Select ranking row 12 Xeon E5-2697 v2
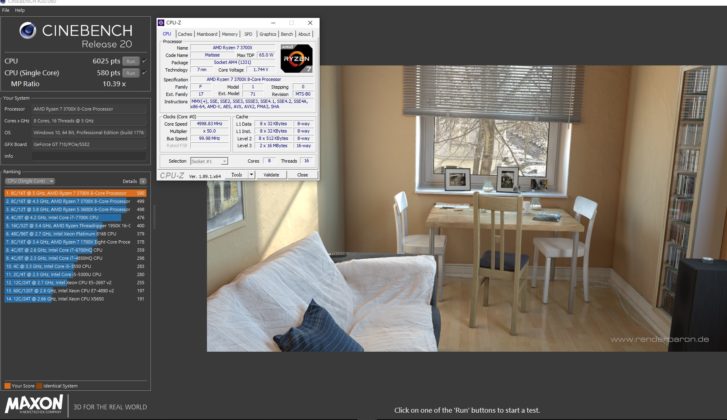The width and height of the screenshot is (727, 420). coord(75,282)
